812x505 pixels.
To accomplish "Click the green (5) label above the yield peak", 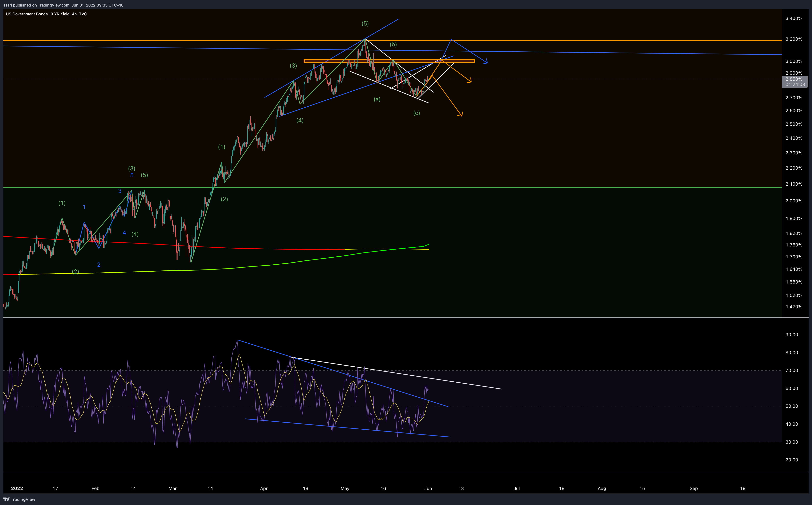I will click(365, 23).
